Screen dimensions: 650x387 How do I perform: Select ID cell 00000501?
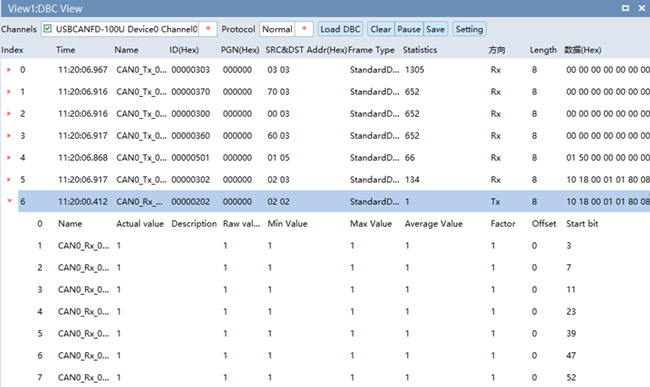[191, 157]
